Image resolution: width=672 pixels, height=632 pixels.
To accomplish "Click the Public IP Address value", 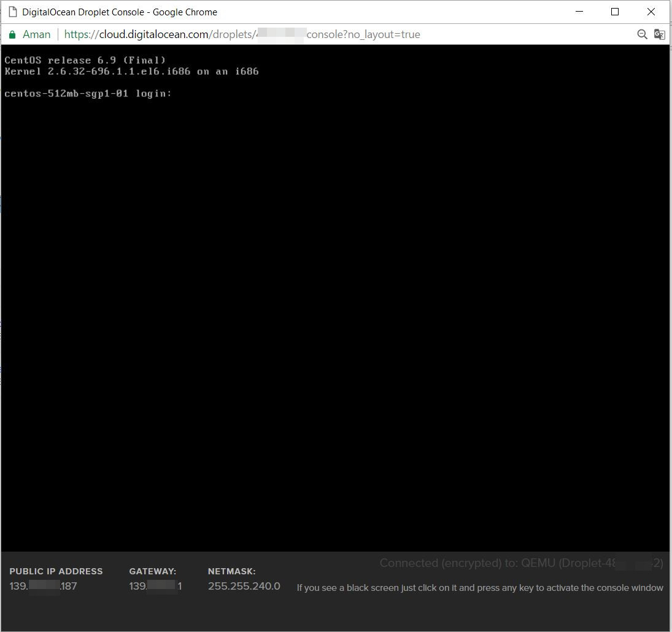I will (44, 586).
